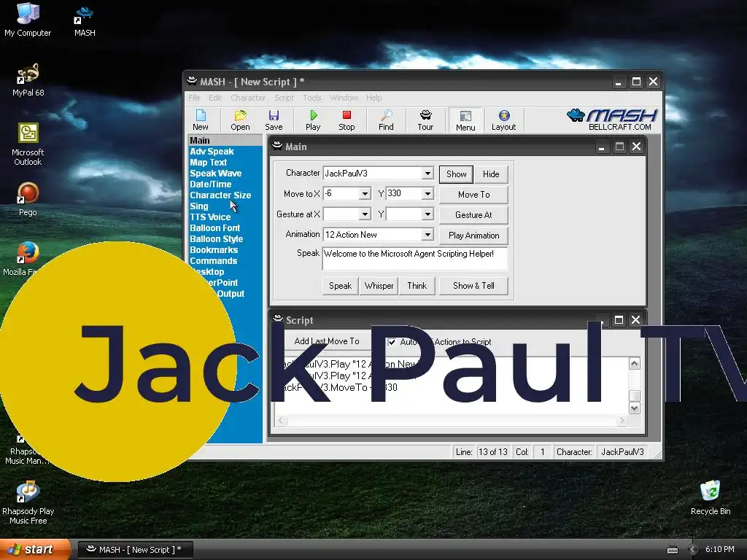Expand the Move to Y dropdown
This screenshot has width=747, height=560.
coord(427,194)
